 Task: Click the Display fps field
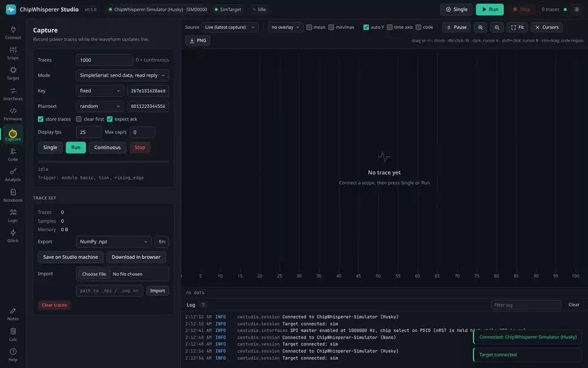88,132
